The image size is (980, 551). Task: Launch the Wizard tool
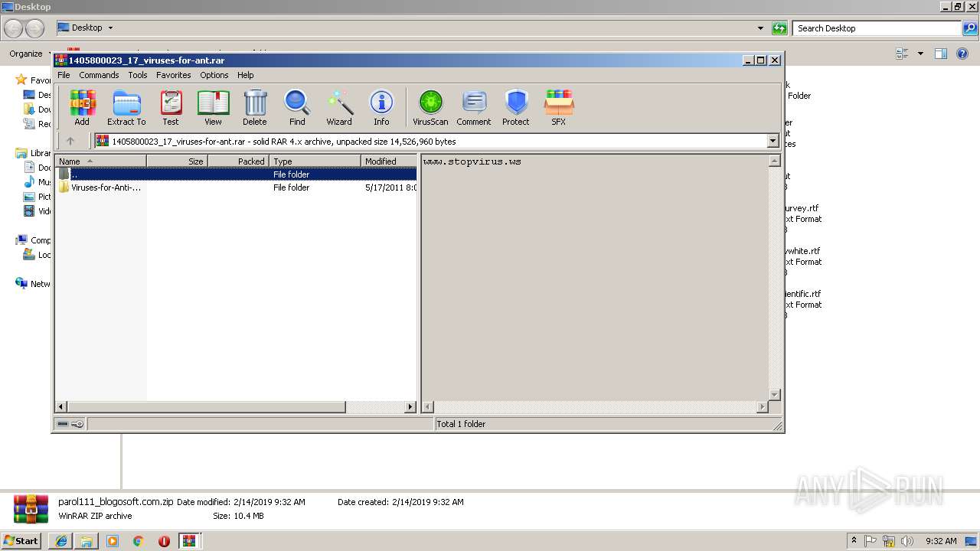coord(339,107)
